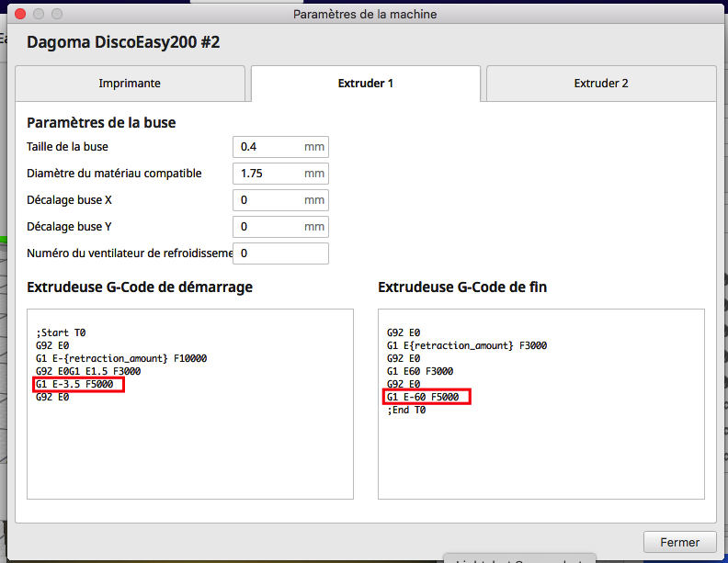
Task: Click the 'Extrudeuse G-Code de fin' heading
Action: [462, 287]
